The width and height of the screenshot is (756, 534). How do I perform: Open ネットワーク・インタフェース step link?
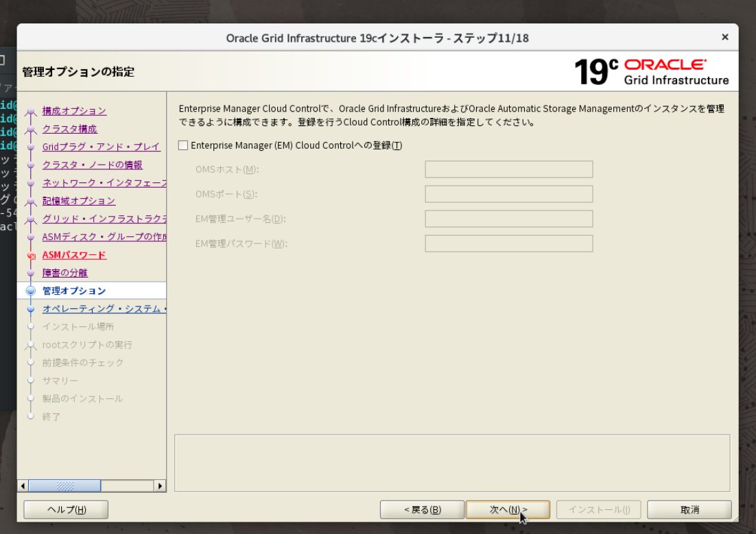104,182
